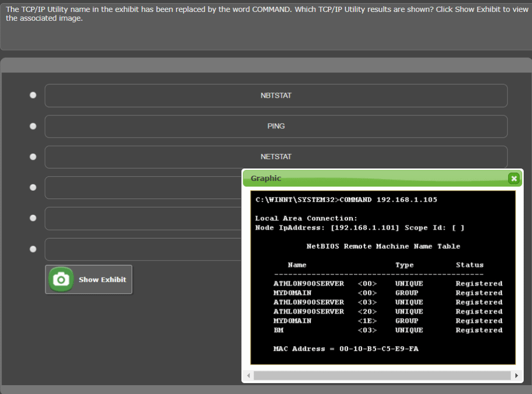Click the Show Exhibit button
This screenshot has width=532, height=394.
(x=88, y=280)
